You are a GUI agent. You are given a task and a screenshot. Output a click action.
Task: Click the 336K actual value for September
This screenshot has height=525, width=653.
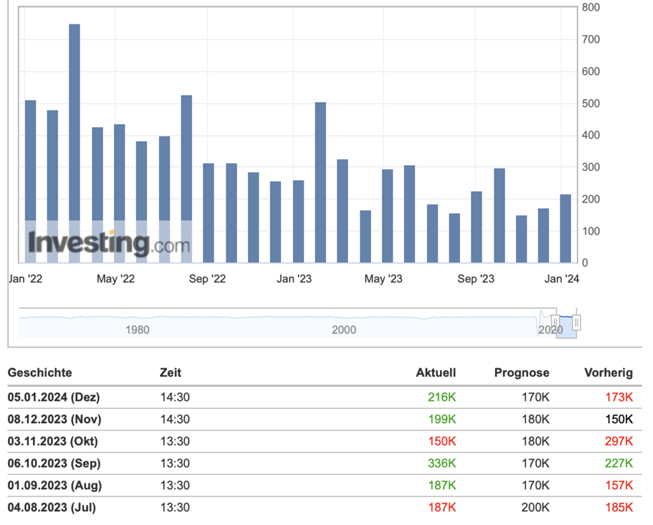[441, 463]
